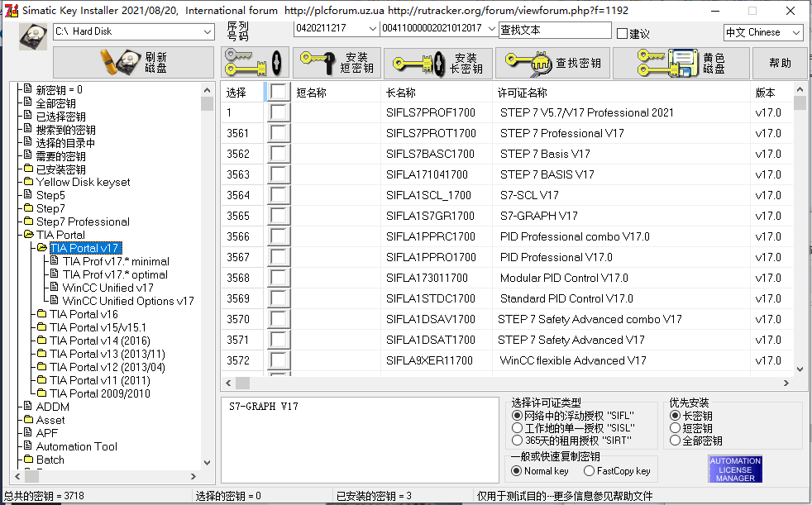Select TIA Portal v16 in tree

coord(84,314)
